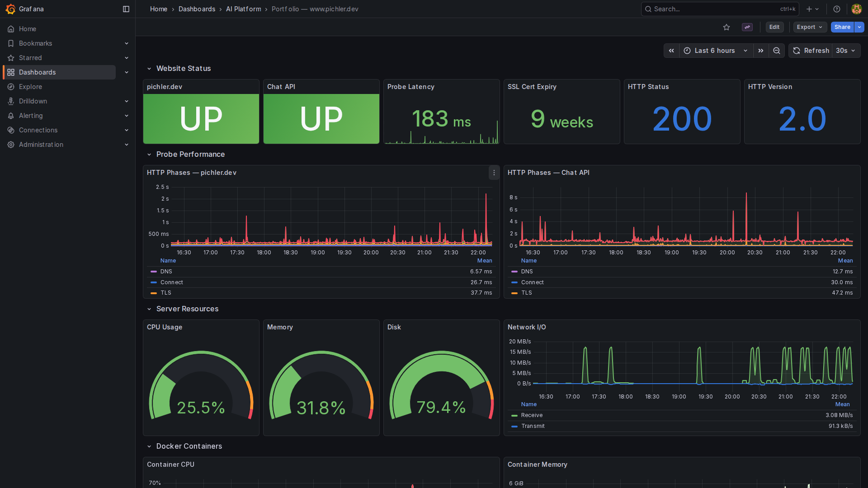Click the Refresh dashboard button
The width and height of the screenshot is (868, 488).
click(x=811, y=51)
